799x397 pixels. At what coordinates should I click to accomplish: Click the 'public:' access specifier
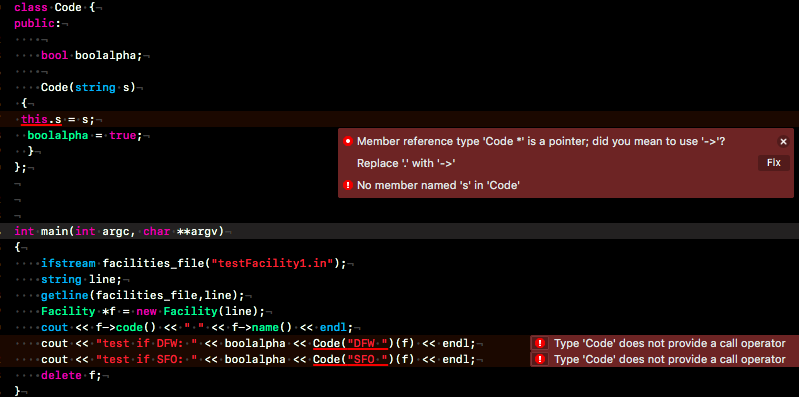[x=38, y=23]
